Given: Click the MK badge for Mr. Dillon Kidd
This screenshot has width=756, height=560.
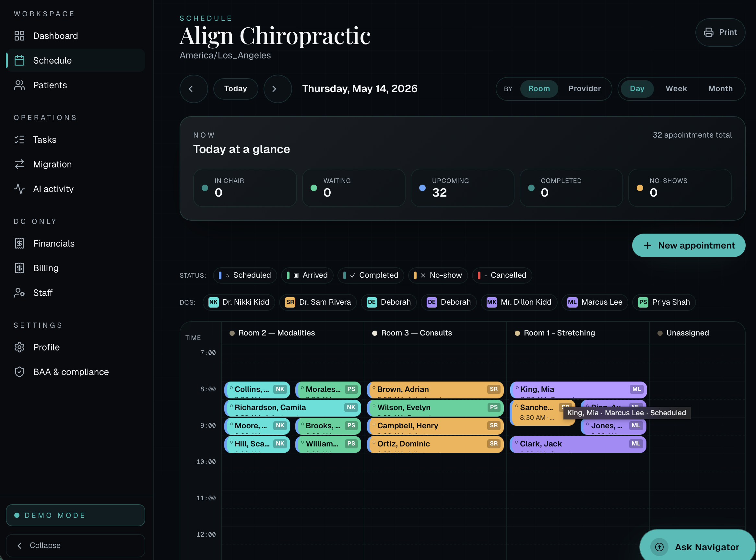Looking at the screenshot, I should tap(491, 302).
